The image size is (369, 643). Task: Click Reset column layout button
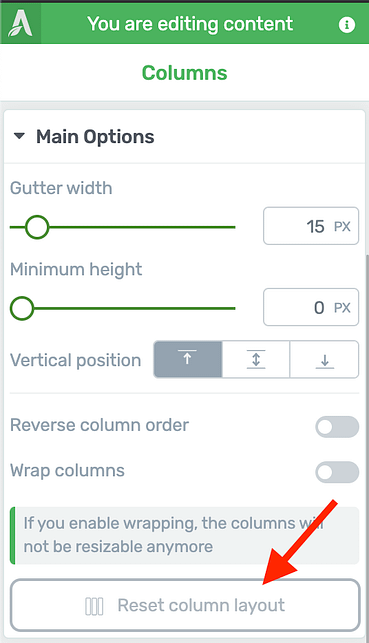(185, 605)
